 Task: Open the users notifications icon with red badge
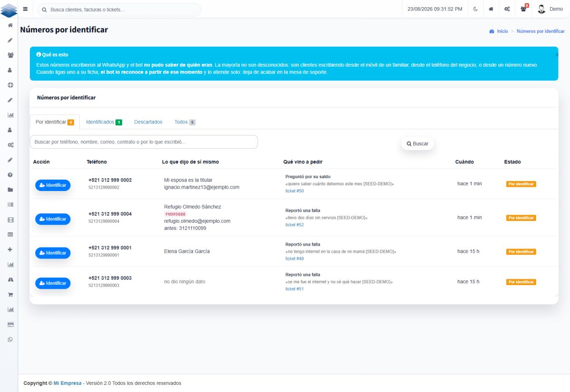(524, 9)
